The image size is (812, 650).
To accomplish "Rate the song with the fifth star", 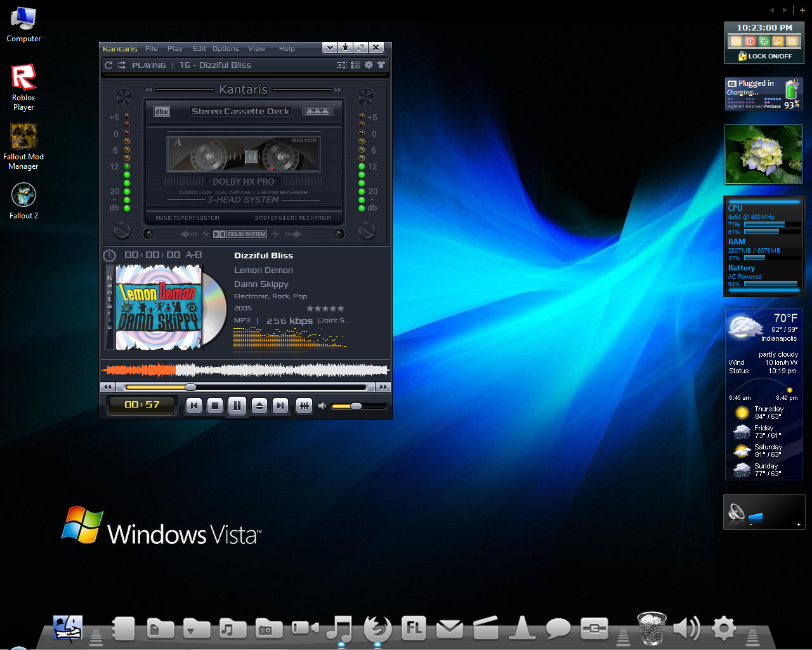I will [341, 308].
